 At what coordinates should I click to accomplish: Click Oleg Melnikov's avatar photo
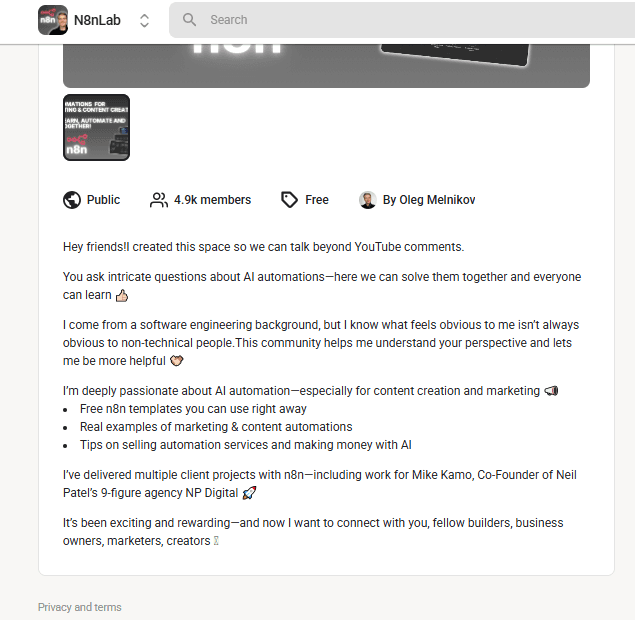click(368, 200)
